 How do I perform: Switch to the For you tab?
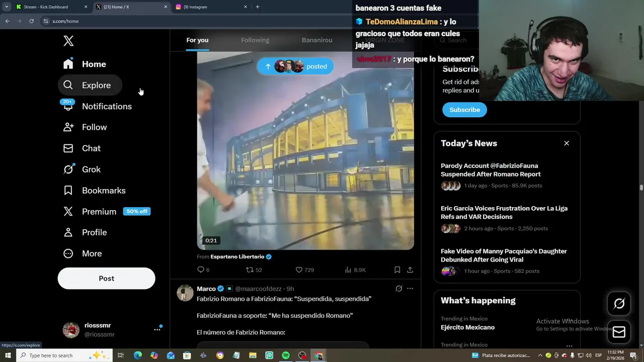click(x=197, y=40)
